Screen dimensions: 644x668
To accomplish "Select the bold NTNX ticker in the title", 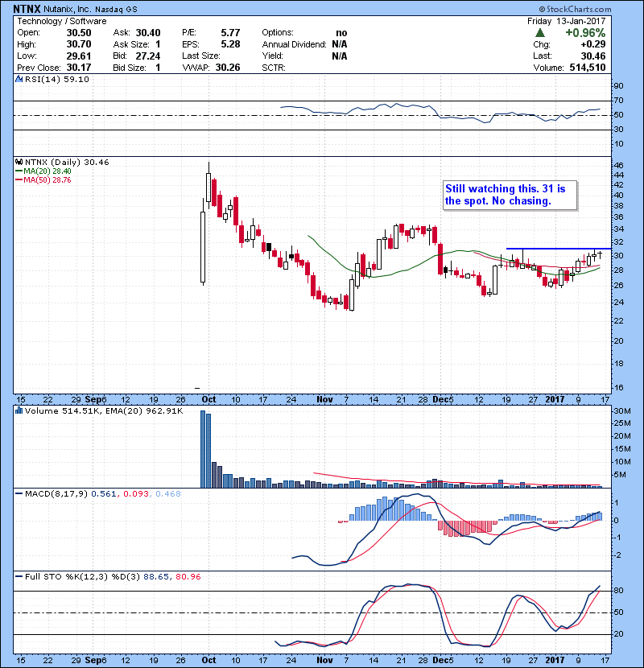I will [27, 9].
